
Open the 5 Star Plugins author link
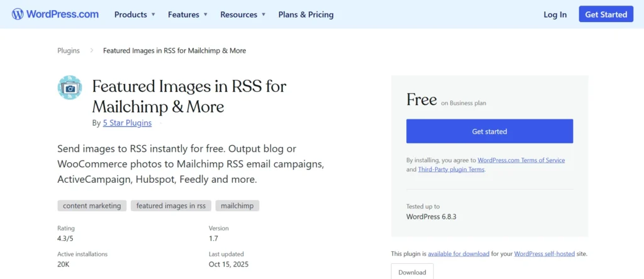click(127, 123)
